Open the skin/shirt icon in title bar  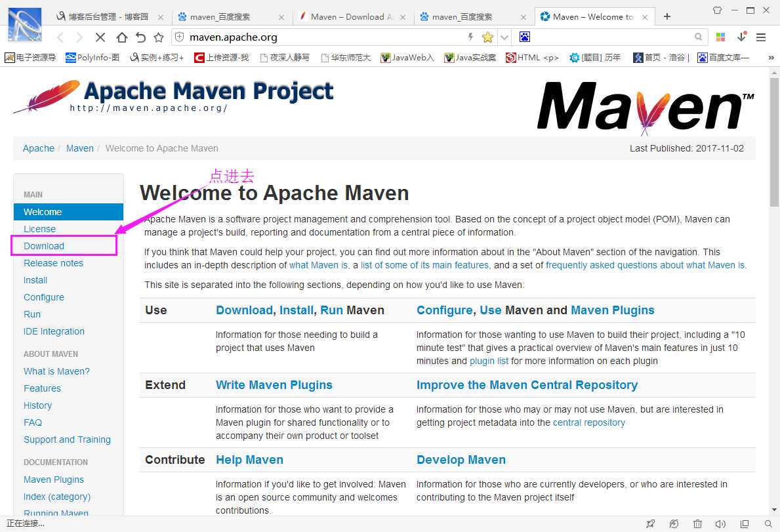click(x=717, y=10)
